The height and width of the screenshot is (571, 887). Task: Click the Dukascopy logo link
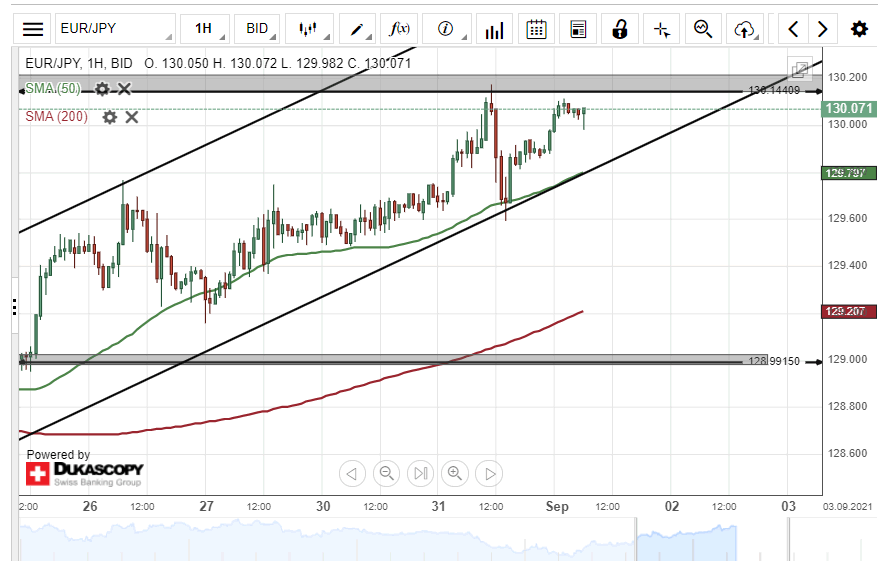(84, 474)
